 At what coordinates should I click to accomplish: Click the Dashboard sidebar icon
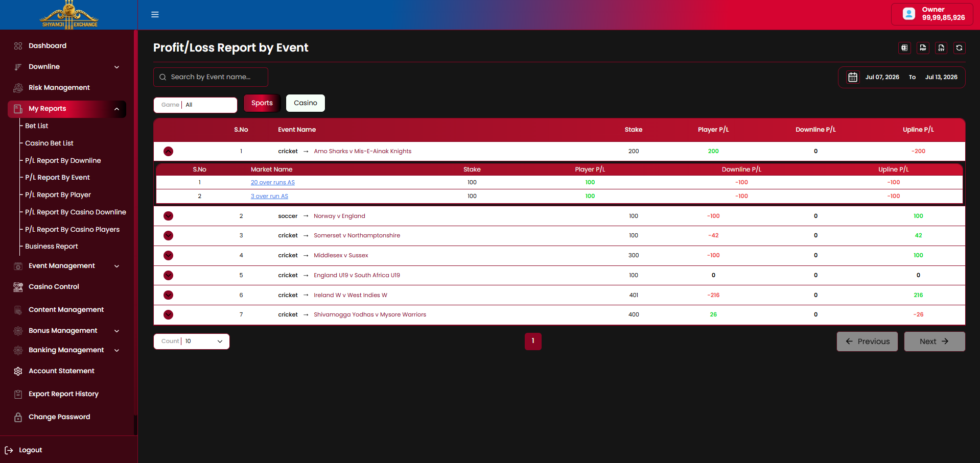tap(18, 46)
